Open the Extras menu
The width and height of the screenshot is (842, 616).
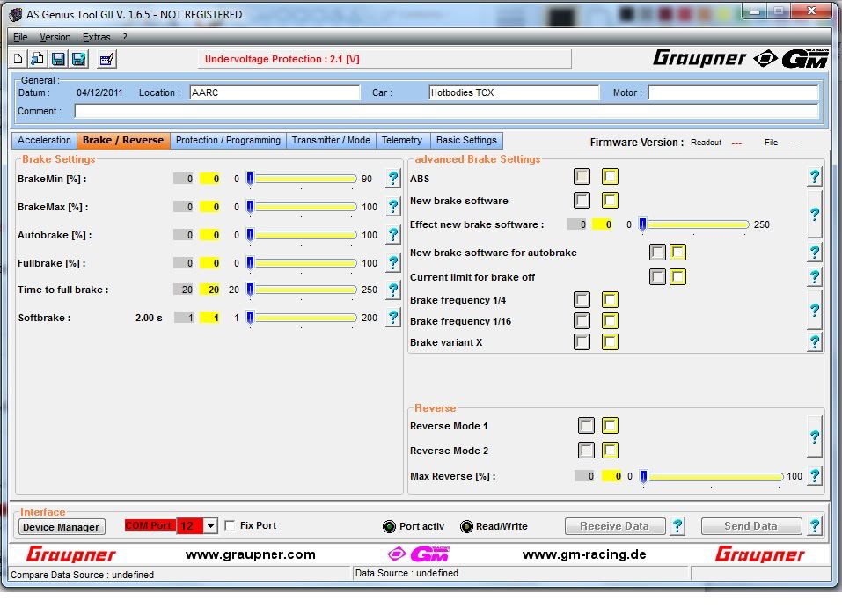[96, 37]
